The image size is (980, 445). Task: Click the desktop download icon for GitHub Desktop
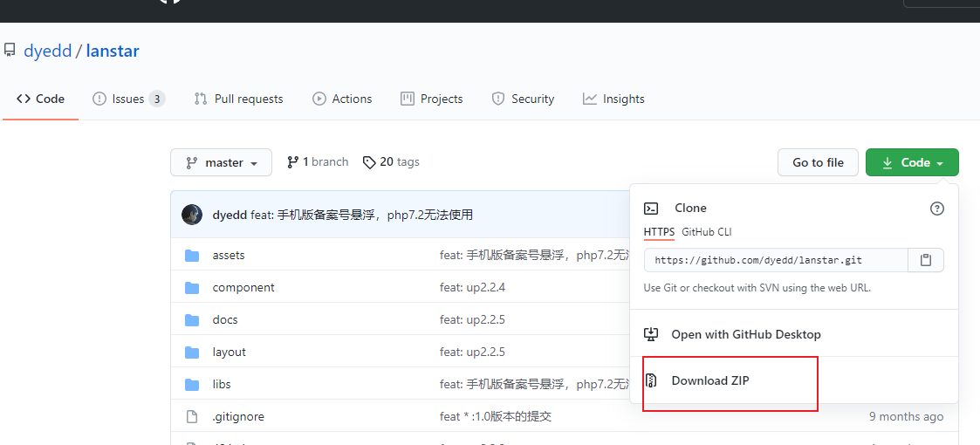click(x=651, y=334)
